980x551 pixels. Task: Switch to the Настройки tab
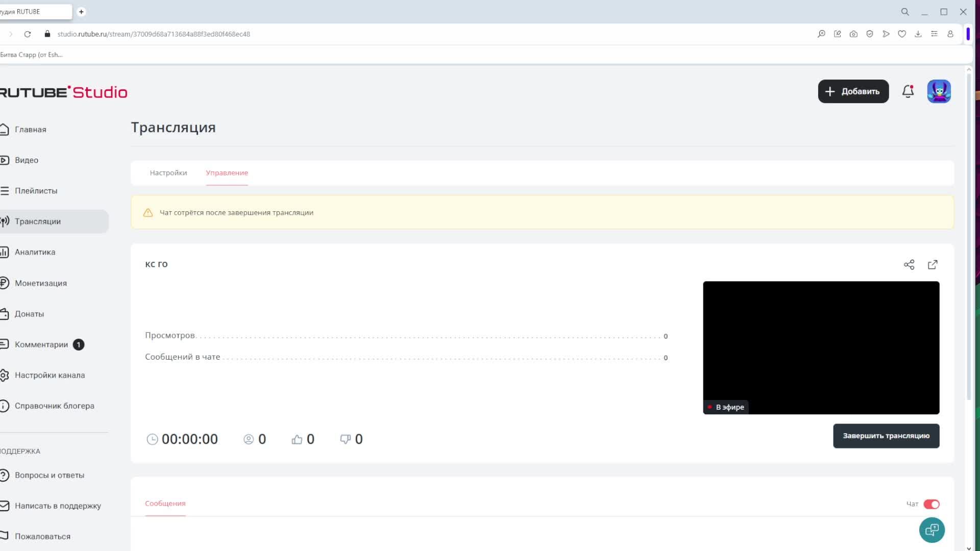168,173
